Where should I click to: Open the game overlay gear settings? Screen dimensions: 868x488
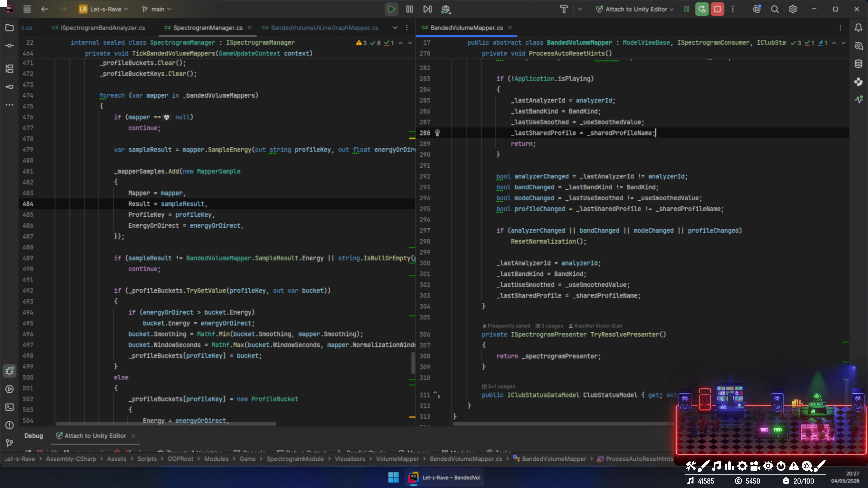coord(742,466)
